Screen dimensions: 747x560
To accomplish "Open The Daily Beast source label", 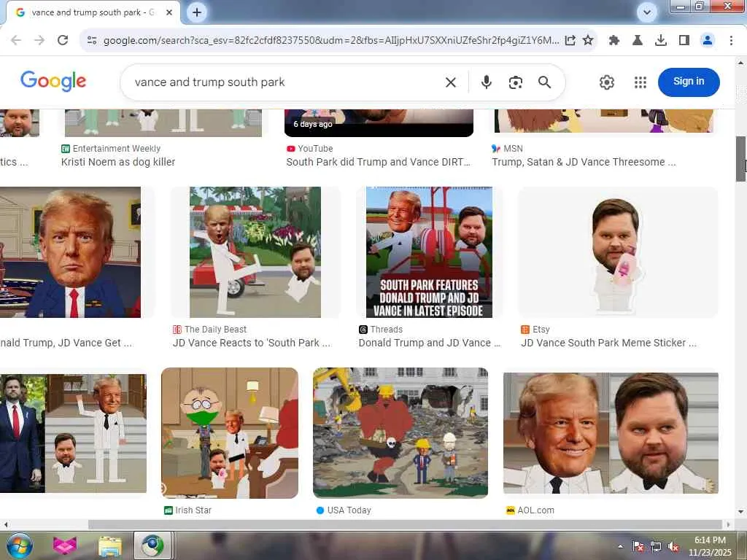I will pyautogui.click(x=209, y=330).
